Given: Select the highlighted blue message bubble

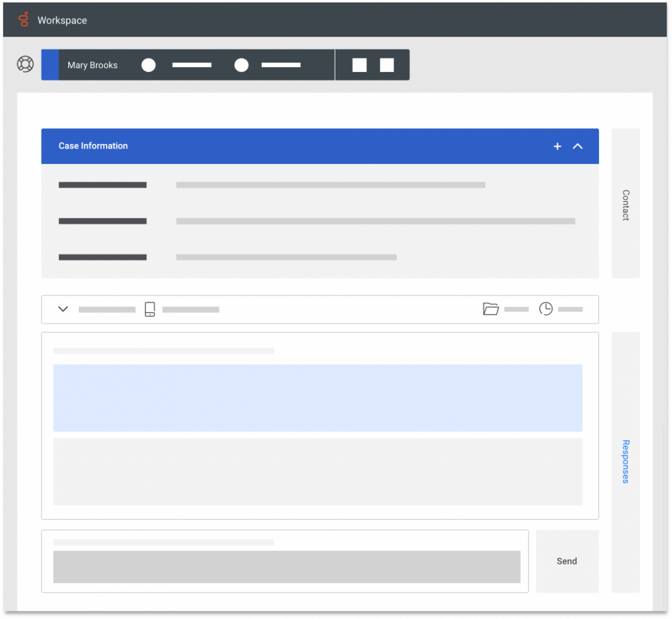Looking at the screenshot, I should click(x=317, y=398).
